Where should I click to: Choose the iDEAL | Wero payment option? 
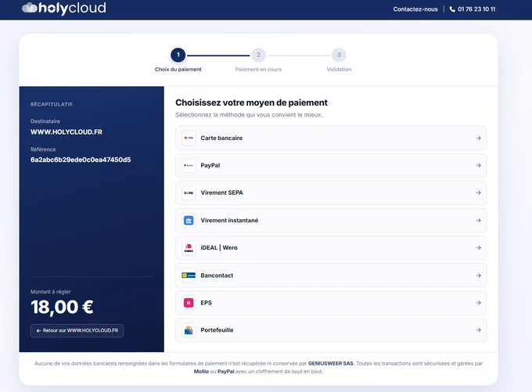tap(331, 248)
